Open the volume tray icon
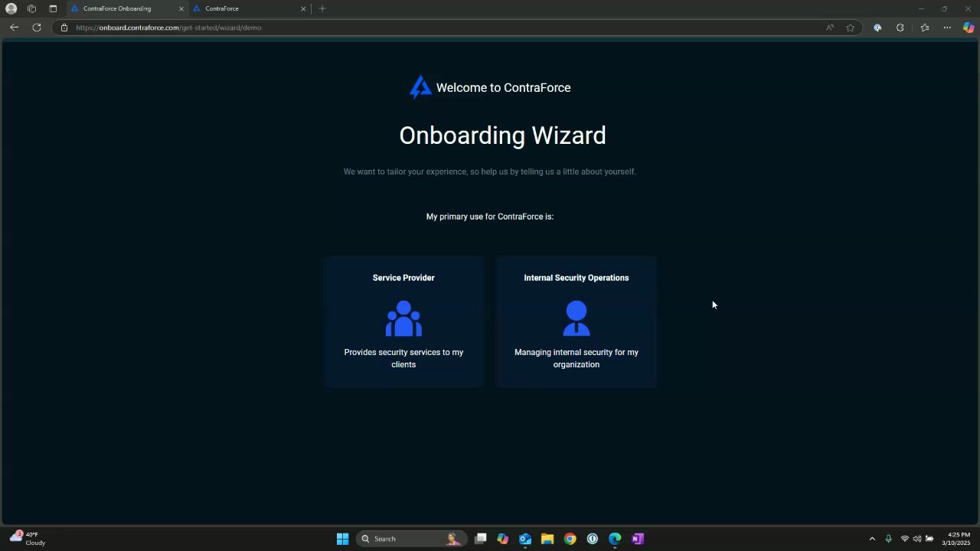 (x=916, y=539)
